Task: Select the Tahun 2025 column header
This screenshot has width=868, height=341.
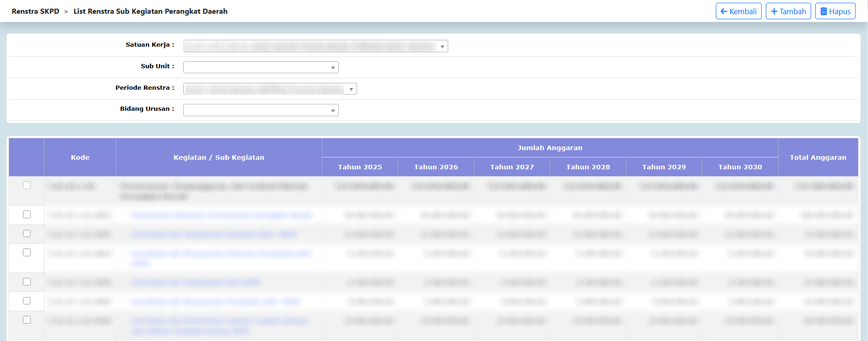Action: pyautogui.click(x=360, y=167)
